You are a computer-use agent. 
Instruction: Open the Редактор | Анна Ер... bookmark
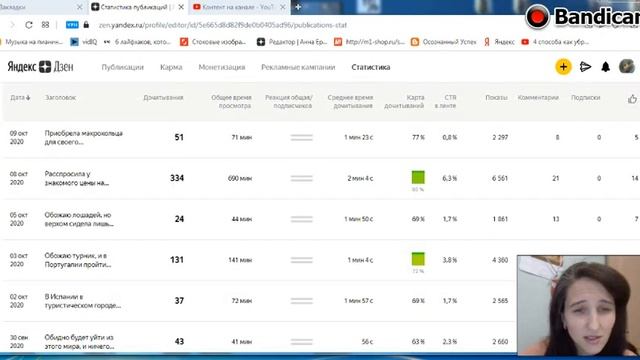point(292,42)
